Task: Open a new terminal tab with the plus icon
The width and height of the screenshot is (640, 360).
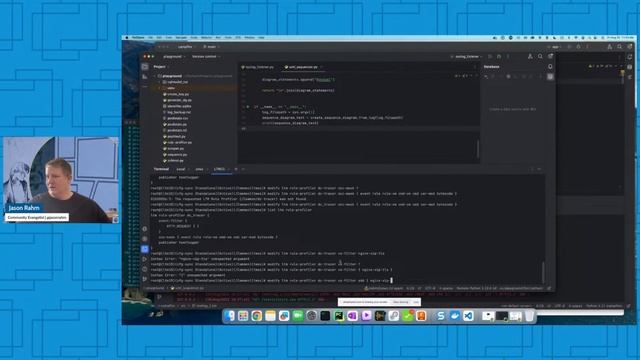Action: point(236,169)
